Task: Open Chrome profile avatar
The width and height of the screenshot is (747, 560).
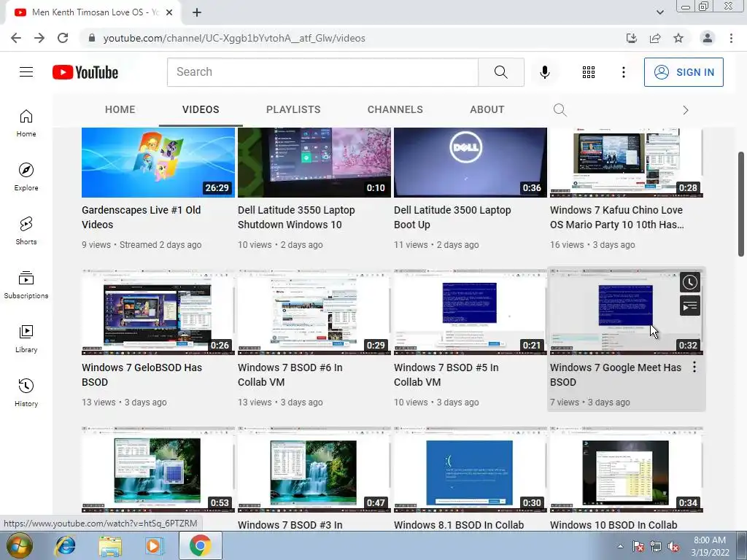Action: pyautogui.click(x=708, y=38)
